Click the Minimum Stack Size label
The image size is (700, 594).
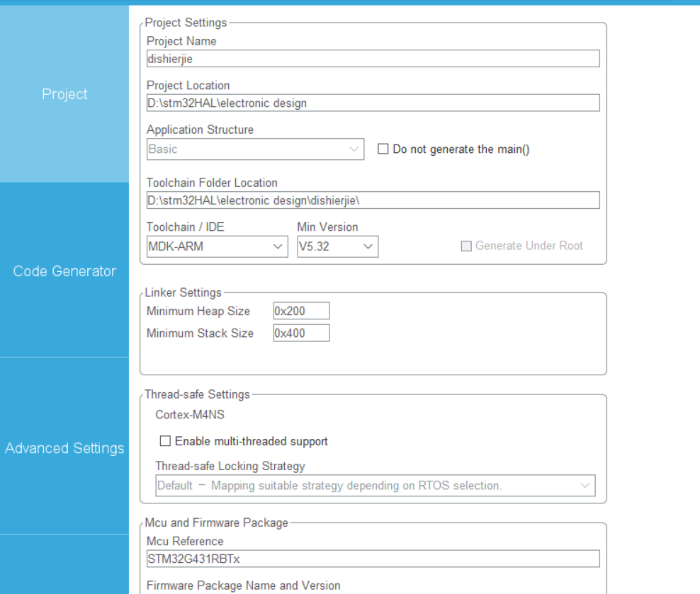(x=200, y=333)
